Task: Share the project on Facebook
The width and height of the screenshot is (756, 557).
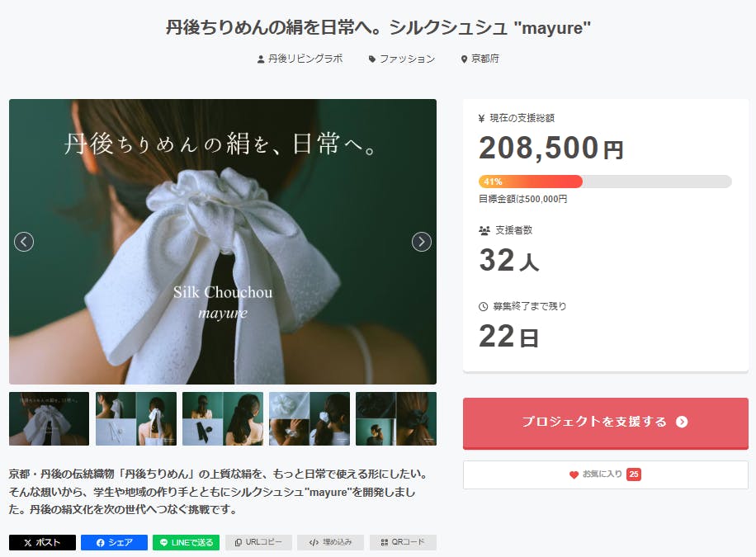Action: (114, 542)
